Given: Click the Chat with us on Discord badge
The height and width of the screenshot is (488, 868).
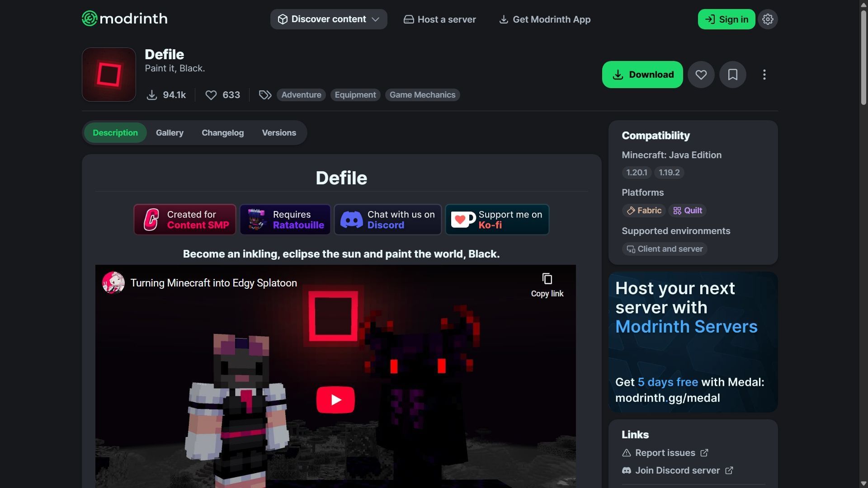Looking at the screenshot, I should click(x=387, y=220).
